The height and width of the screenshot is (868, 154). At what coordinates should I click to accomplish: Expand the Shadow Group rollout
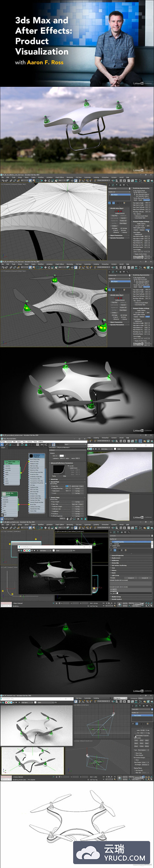[131, 597]
